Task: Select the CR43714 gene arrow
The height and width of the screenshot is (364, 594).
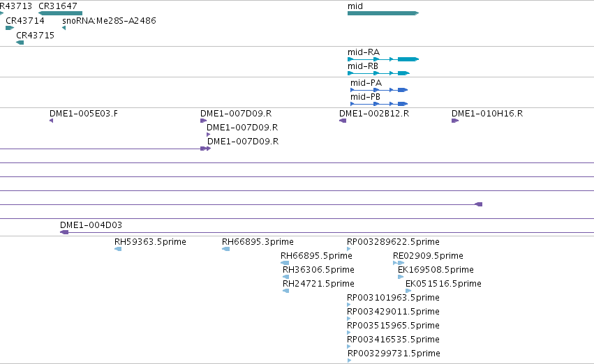Action: click(x=10, y=28)
